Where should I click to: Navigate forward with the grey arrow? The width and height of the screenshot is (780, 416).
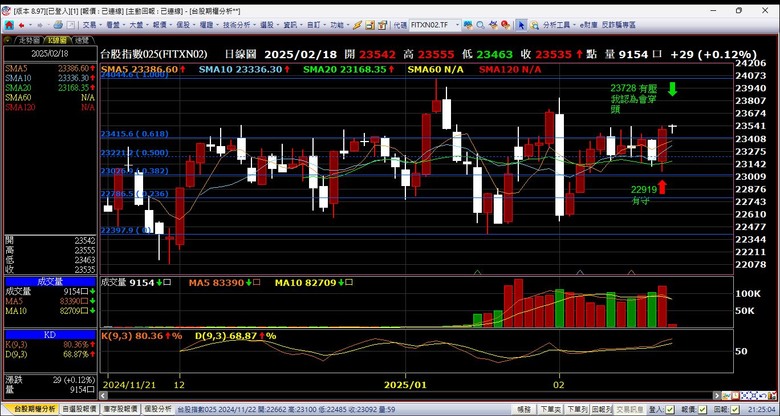(40, 25)
